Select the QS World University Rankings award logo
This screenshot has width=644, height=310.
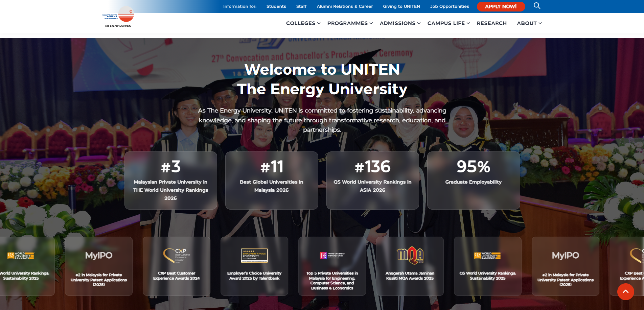(487, 256)
